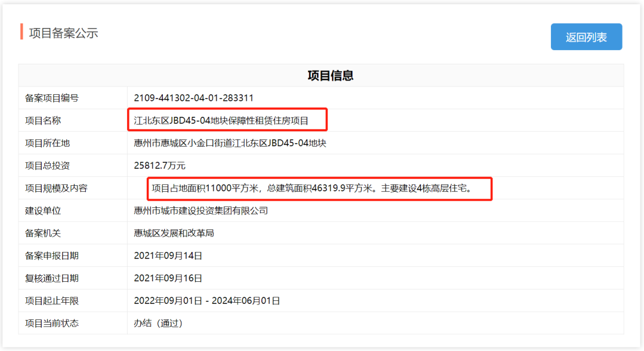The height and width of the screenshot is (351, 644).
Task: Select the status 办结（通过）
Action: (x=159, y=324)
